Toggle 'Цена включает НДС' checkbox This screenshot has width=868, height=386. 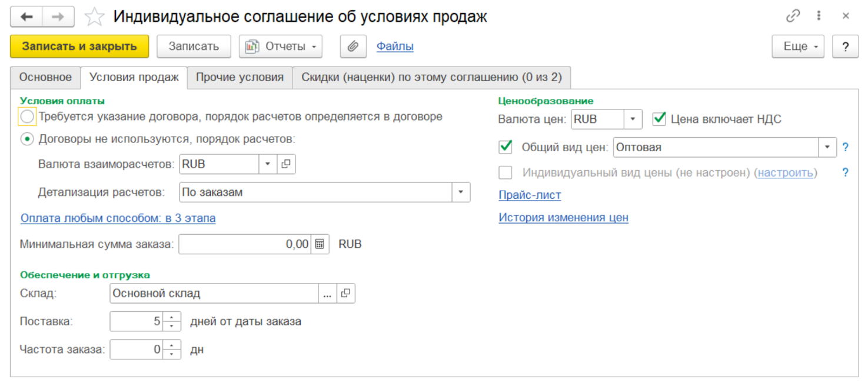(x=659, y=119)
